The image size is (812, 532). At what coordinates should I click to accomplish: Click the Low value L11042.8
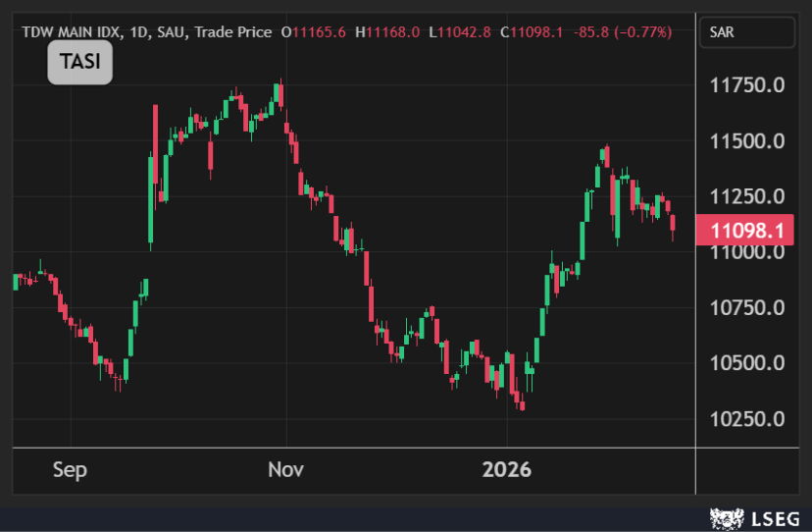point(459,32)
